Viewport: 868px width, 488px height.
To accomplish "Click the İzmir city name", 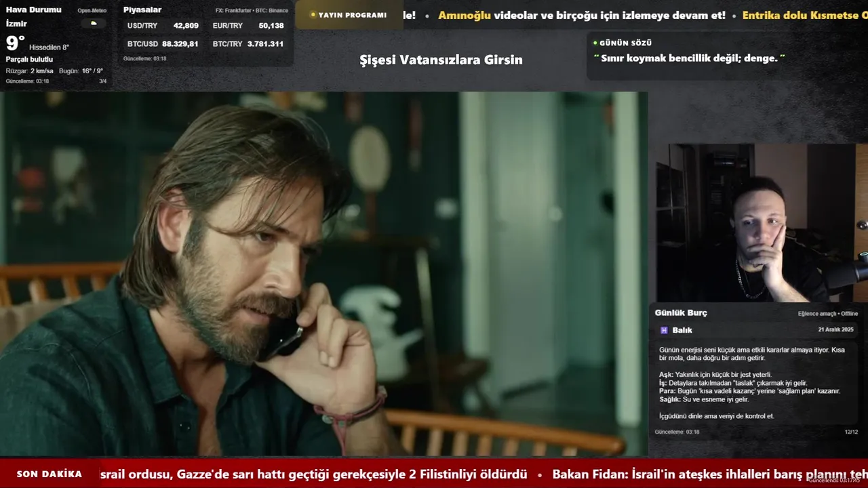I will click(16, 24).
